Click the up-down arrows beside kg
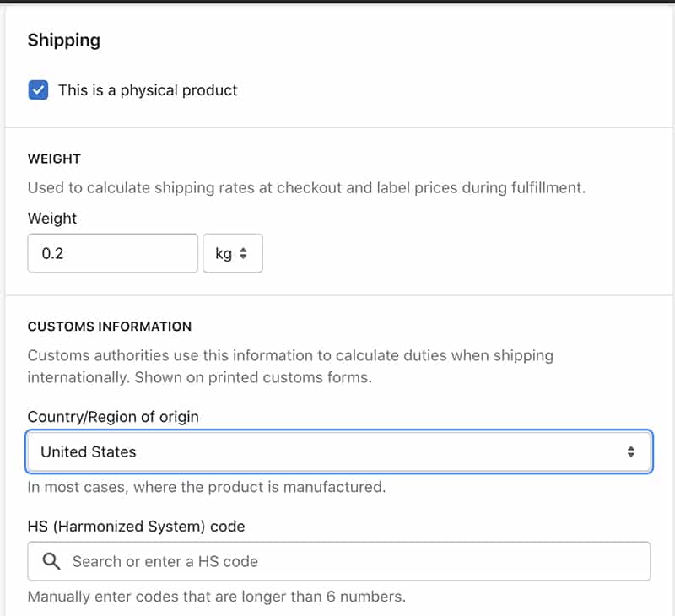This screenshot has height=616, width=675. (243, 253)
